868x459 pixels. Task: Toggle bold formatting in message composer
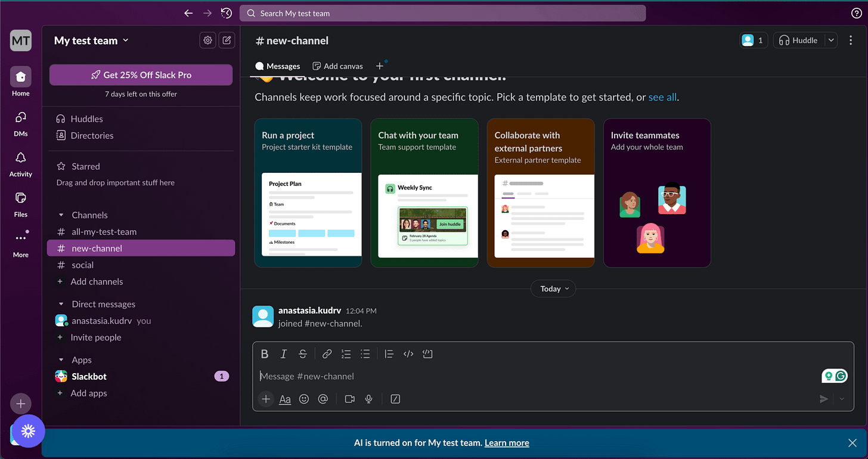(x=265, y=353)
